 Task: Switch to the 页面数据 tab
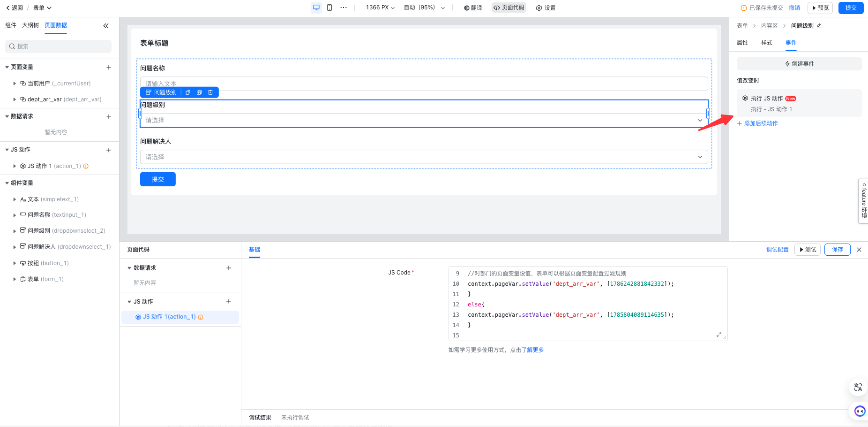(56, 25)
